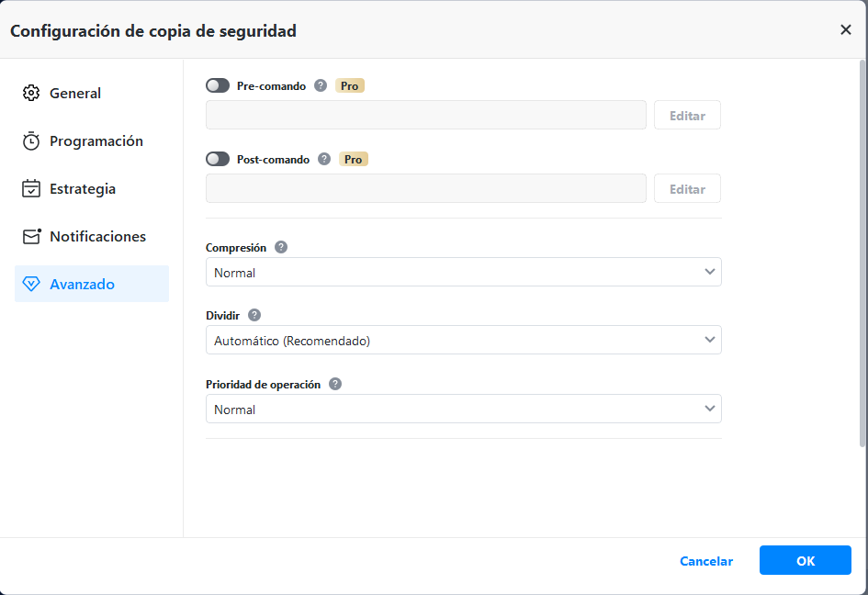Screen dimensions: 868x595
Task: Enable the Post-comando toggle switch
Action: [x=218, y=159]
